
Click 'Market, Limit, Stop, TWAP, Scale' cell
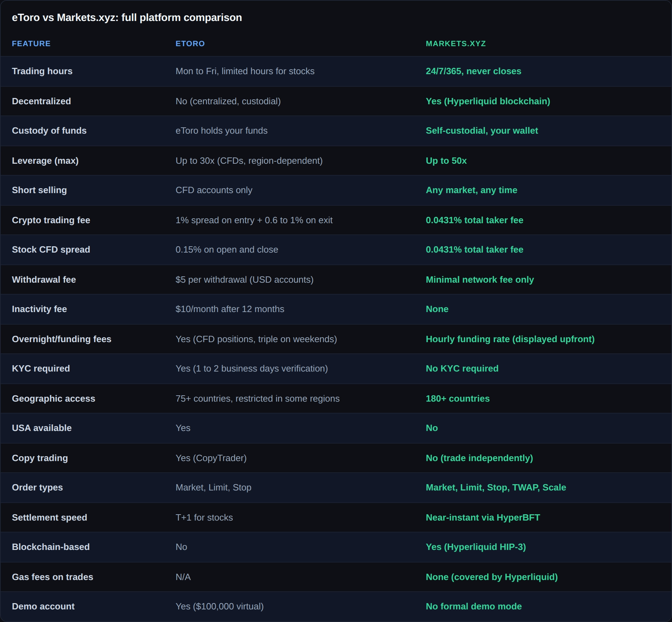click(x=496, y=487)
